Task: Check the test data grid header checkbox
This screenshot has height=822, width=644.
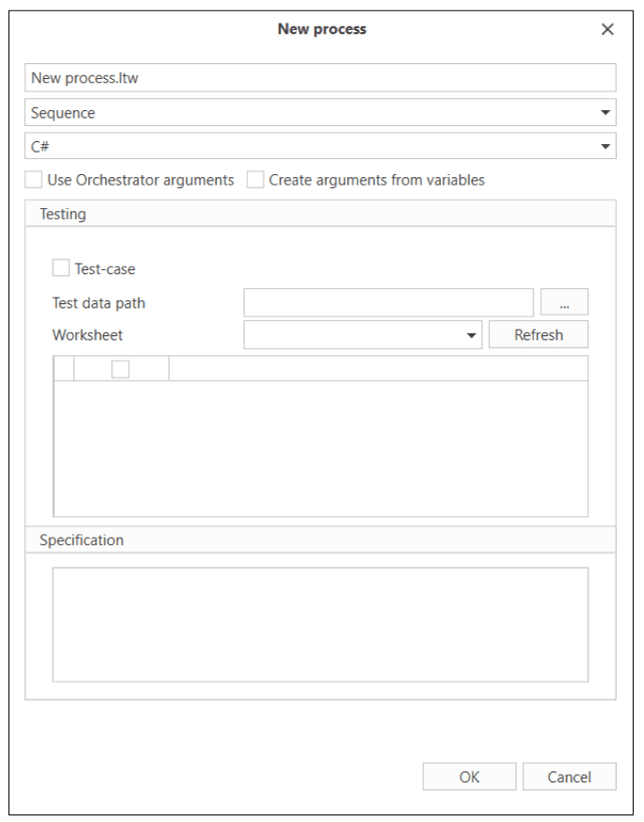Action: (x=121, y=370)
